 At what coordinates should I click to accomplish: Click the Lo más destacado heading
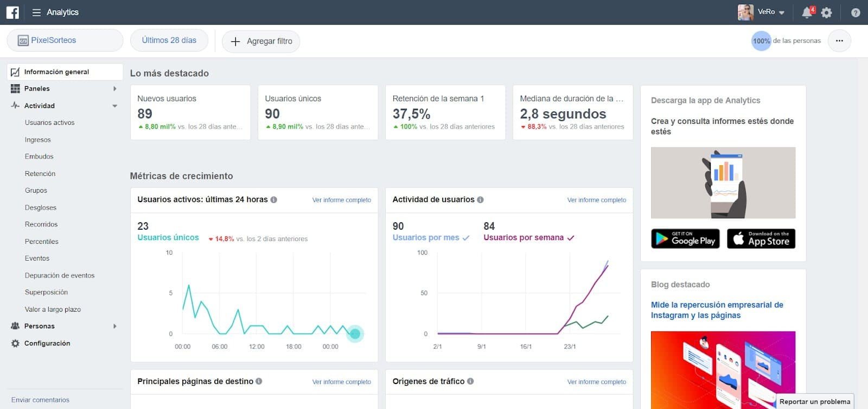tap(169, 73)
